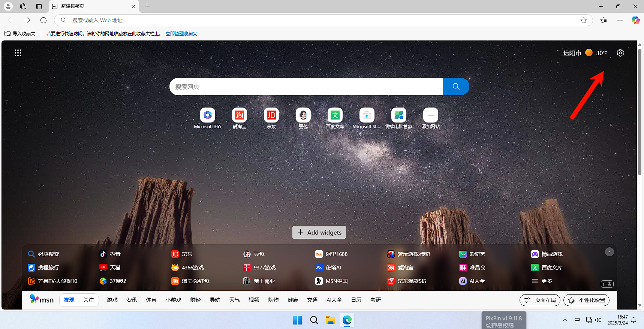Open the 体育 category tab
The image size is (644, 329).
tap(151, 300)
